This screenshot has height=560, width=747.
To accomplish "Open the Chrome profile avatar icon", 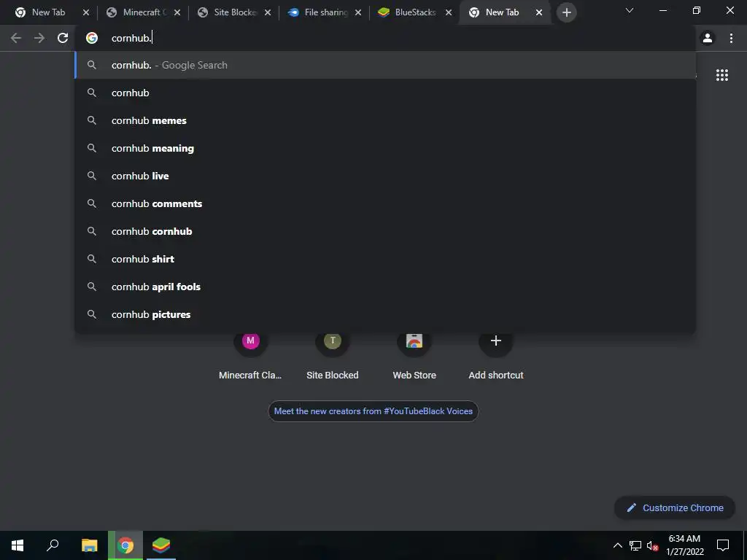I will 708,38.
